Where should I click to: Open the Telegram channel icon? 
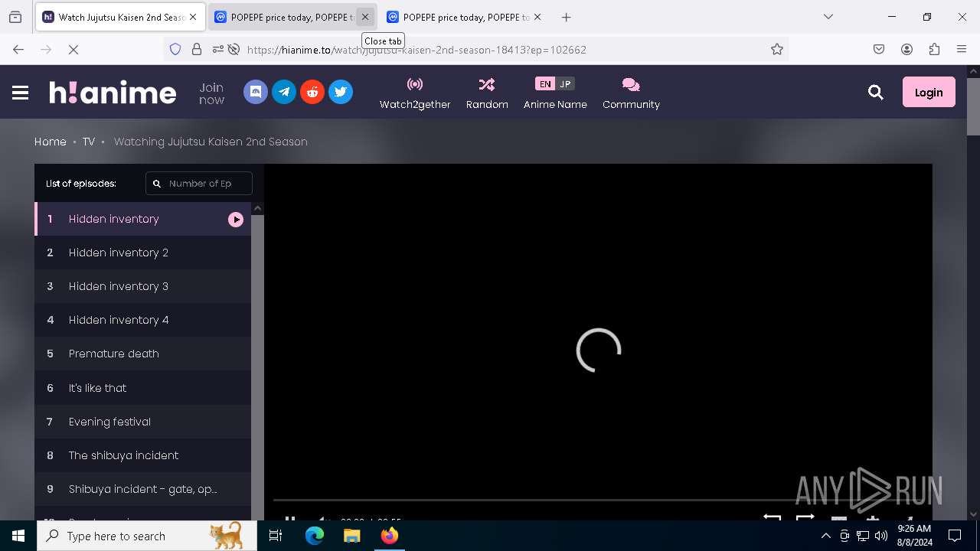tap(284, 92)
